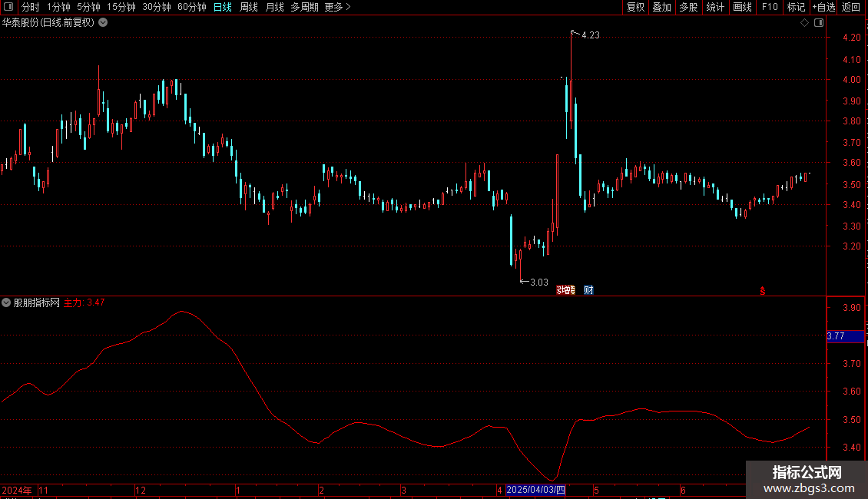Click the 股朋指标网 indicator name
868x499 pixels.
(x=37, y=302)
